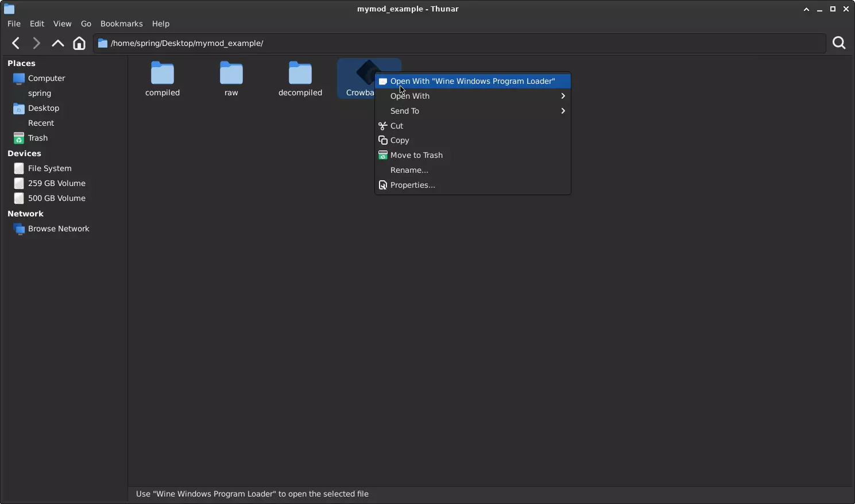Click the 259 GB Volume drive icon
Viewport: 855px width, 504px height.
pyautogui.click(x=19, y=183)
